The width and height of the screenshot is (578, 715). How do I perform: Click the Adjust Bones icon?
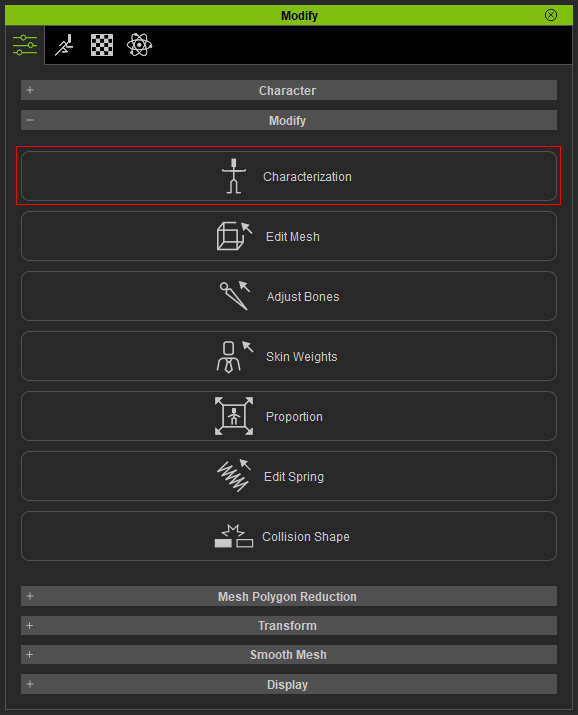tap(235, 296)
